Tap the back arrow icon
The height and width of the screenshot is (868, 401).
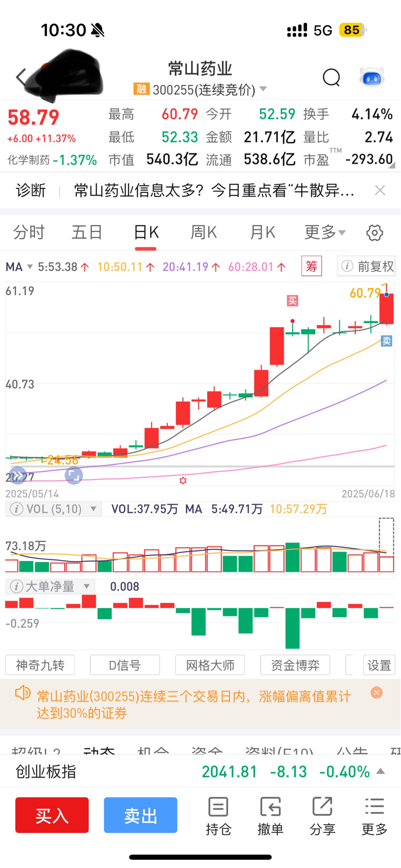click(x=21, y=77)
